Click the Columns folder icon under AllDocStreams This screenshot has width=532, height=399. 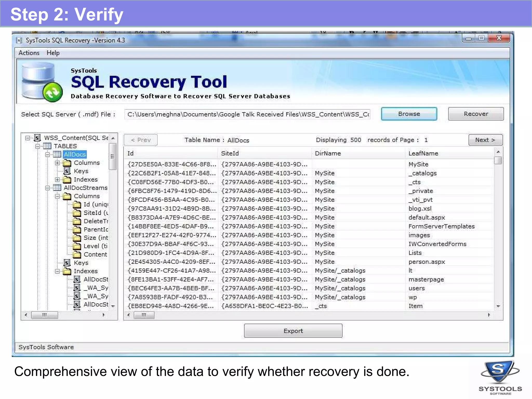click(x=67, y=196)
